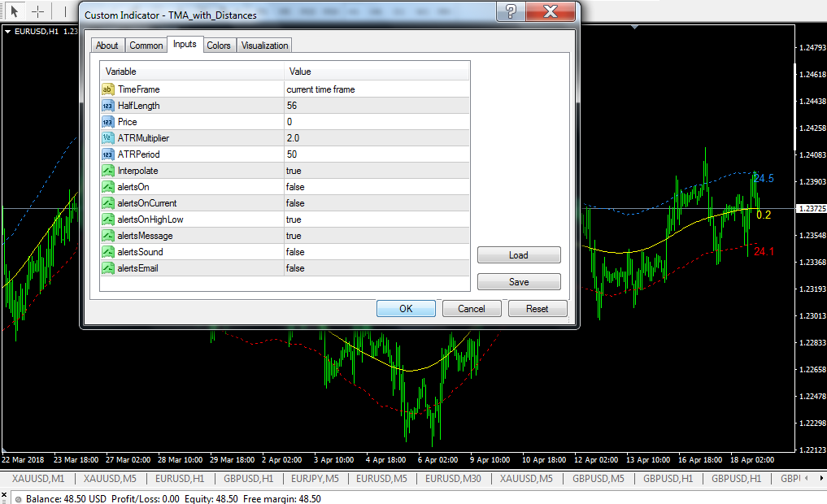The image size is (827, 504).
Task: Open the EURUSD,H1 chart window menu triangle
Action: [8, 32]
